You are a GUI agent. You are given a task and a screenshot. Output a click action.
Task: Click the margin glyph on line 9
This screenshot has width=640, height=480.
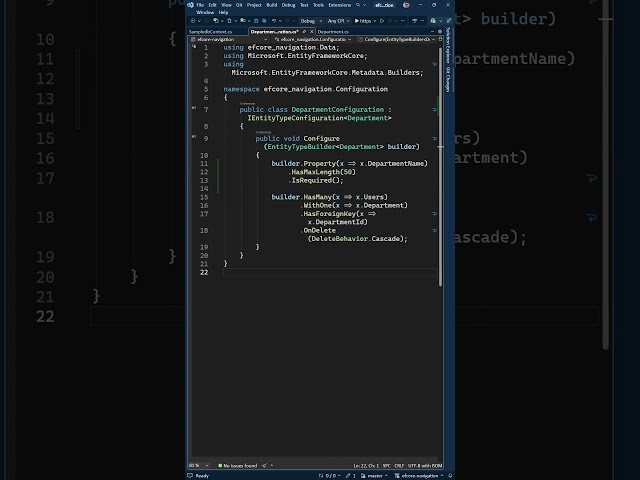tap(194, 137)
